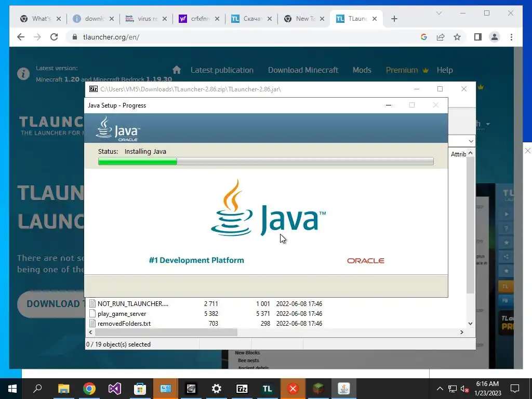Show hidden system tray icons
The width and height of the screenshot is (532, 399).
[x=440, y=389]
